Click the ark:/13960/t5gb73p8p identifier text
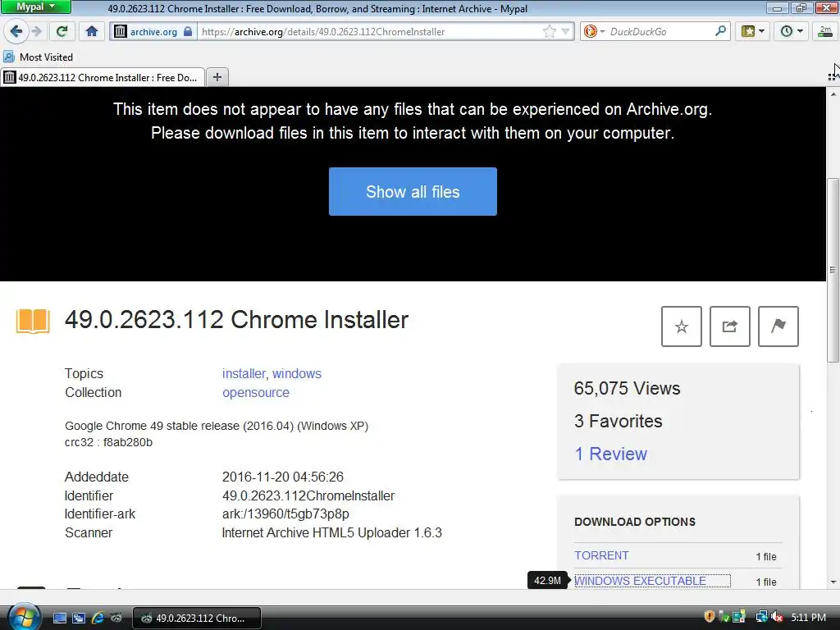The width and height of the screenshot is (840, 630). (x=285, y=514)
